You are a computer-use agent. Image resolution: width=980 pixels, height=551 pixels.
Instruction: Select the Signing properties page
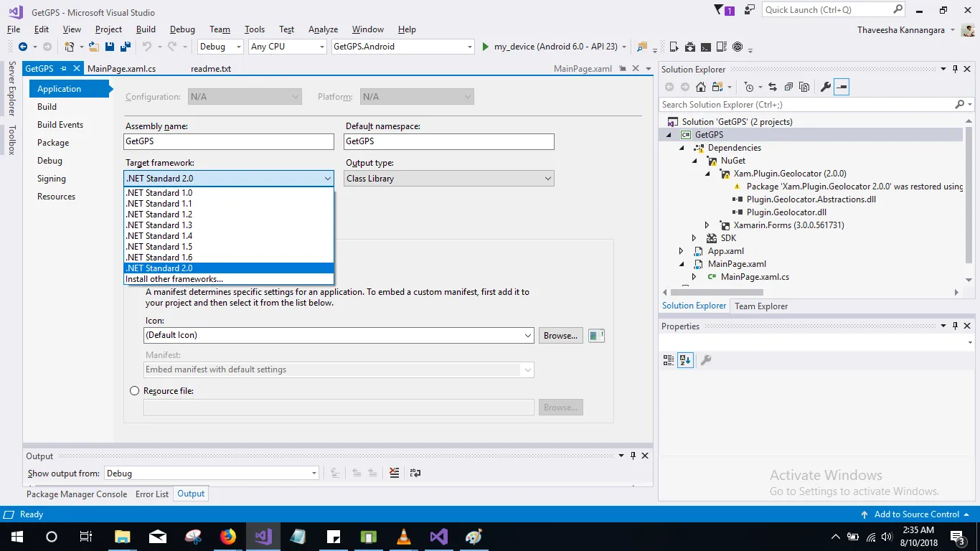(x=52, y=179)
